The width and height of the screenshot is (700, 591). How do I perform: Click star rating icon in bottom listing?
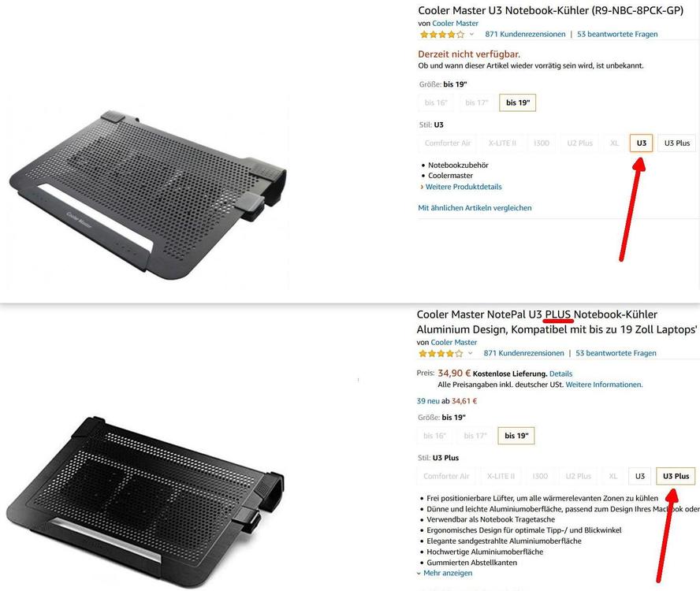(441, 354)
